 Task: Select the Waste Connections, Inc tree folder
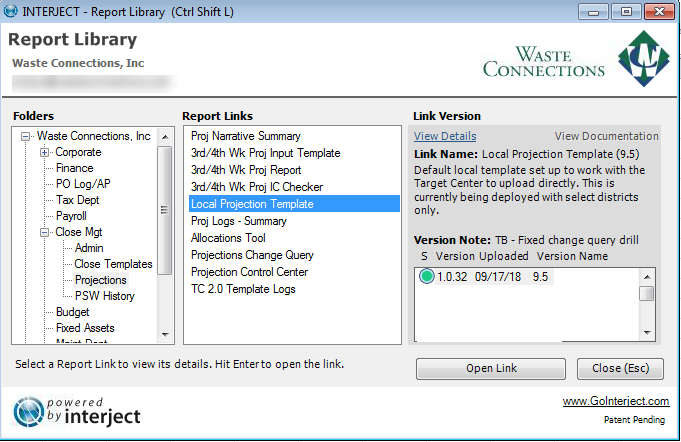(93, 136)
